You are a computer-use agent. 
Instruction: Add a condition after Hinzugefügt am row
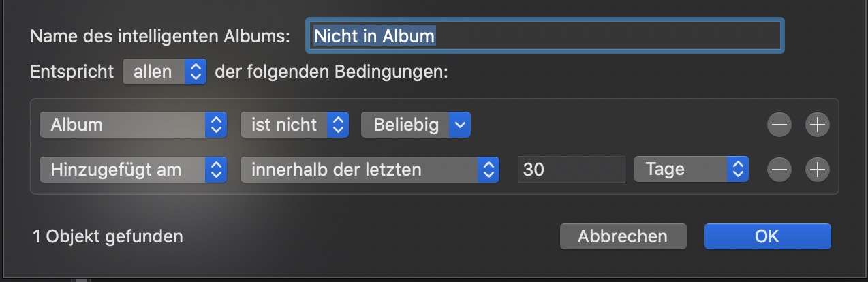pos(817,170)
